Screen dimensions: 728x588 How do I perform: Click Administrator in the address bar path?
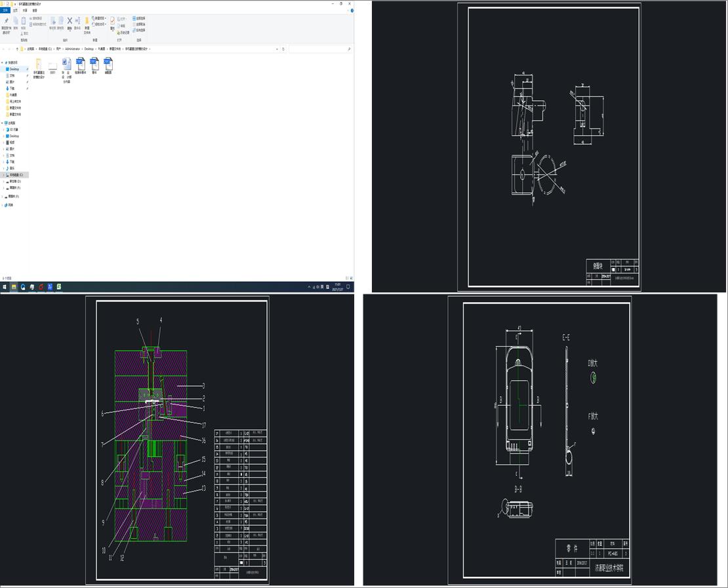73,49
